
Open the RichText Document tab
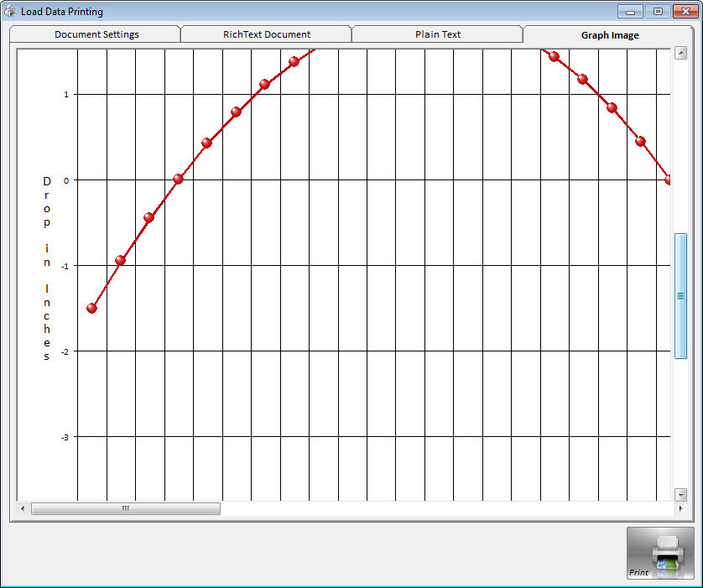267,34
